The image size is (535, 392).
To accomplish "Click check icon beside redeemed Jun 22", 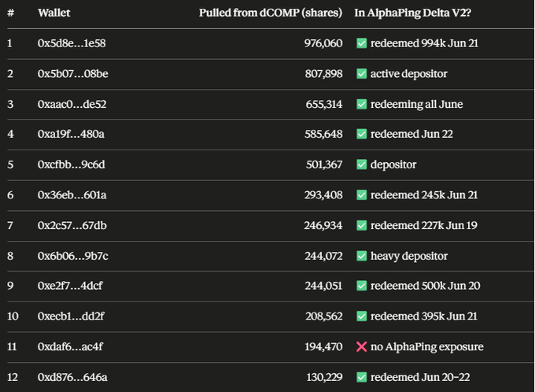I will (x=361, y=134).
